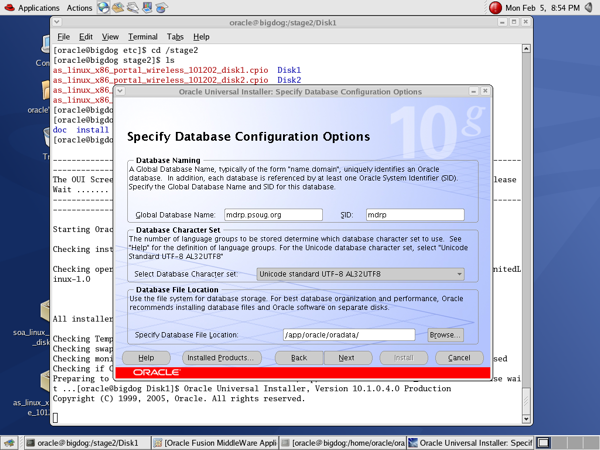The image size is (600, 450).
Task: Minimize the installer dialog
Action: pyautogui.click(x=473, y=91)
